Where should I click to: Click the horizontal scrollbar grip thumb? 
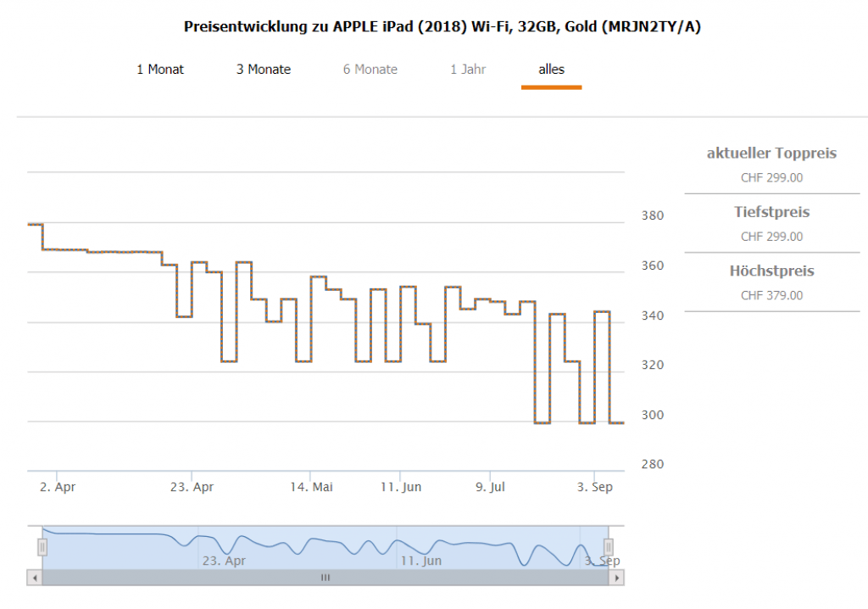pos(325,578)
